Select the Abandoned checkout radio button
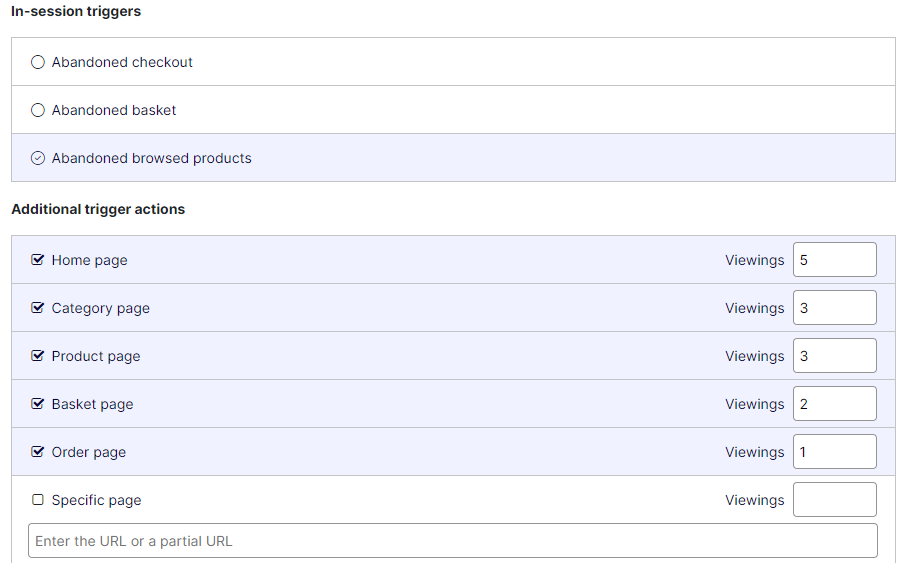This screenshot has width=901, height=563. [38, 62]
